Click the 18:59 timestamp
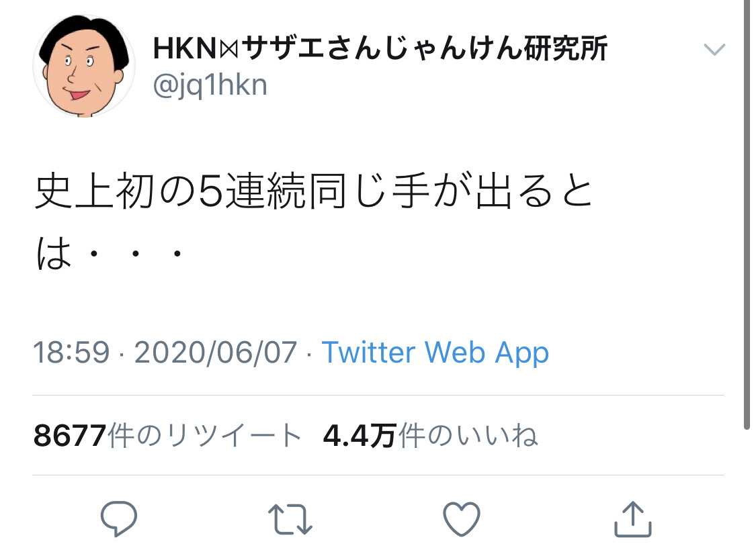The width and height of the screenshot is (756, 554). pos(71,353)
